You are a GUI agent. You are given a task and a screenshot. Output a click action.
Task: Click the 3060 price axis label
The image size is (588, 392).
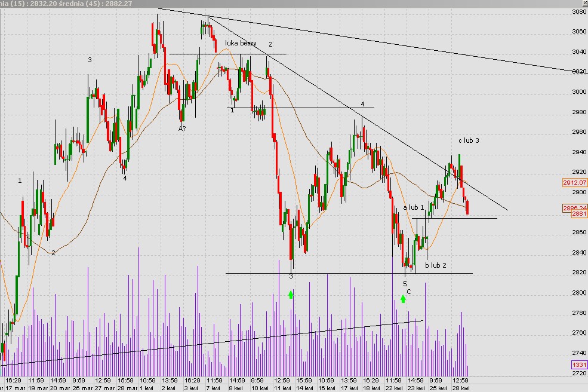coord(579,32)
